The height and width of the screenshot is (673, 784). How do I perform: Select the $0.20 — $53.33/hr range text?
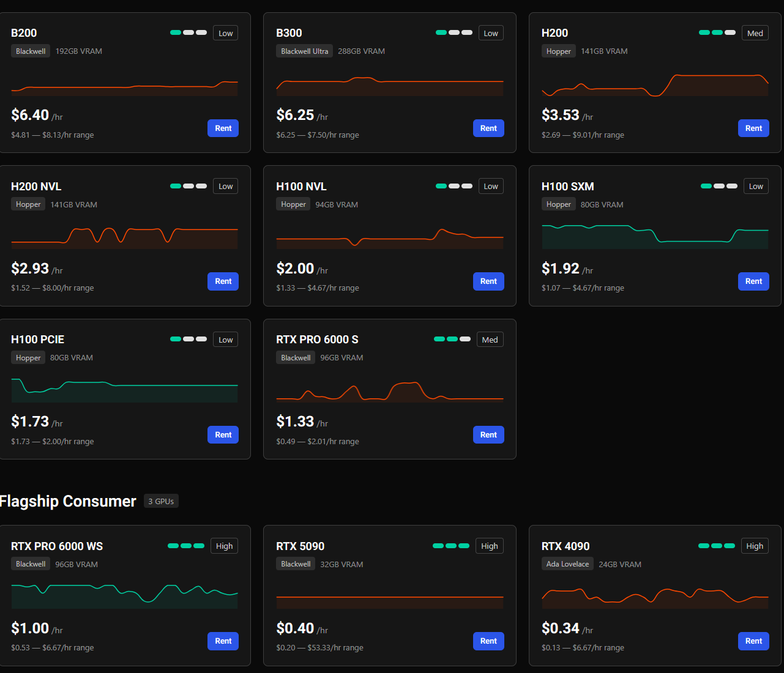[x=319, y=648]
